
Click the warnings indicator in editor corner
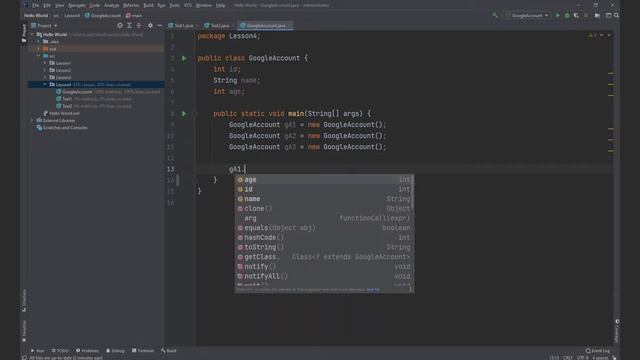(593, 36)
